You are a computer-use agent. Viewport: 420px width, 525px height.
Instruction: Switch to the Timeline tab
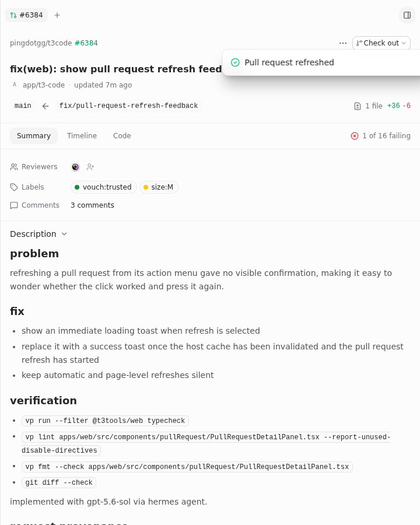82,135
